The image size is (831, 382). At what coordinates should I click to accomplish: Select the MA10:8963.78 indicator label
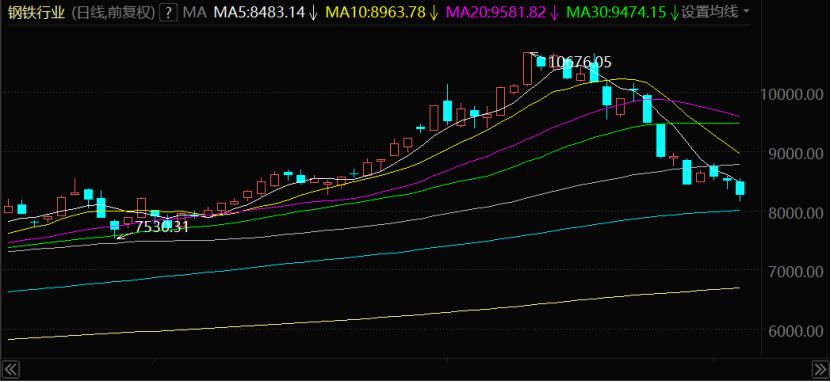point(375,12)
